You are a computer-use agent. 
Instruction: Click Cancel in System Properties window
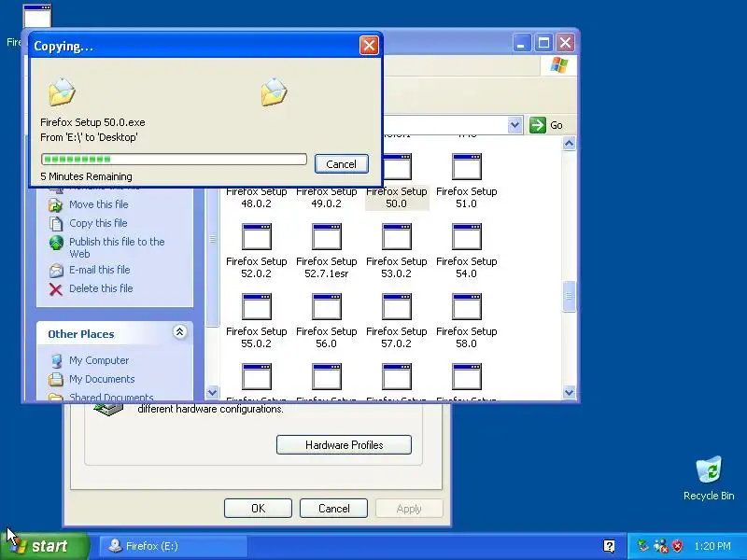pos(333,508)
